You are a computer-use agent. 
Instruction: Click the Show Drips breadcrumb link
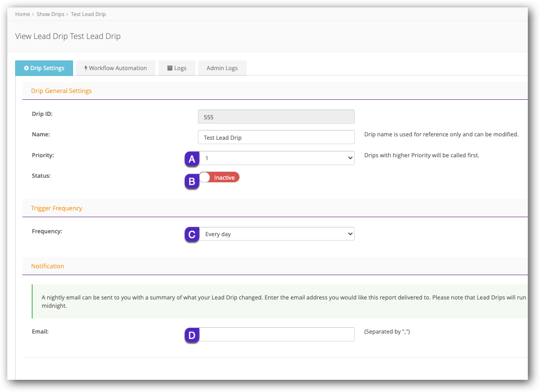point(50,14)
